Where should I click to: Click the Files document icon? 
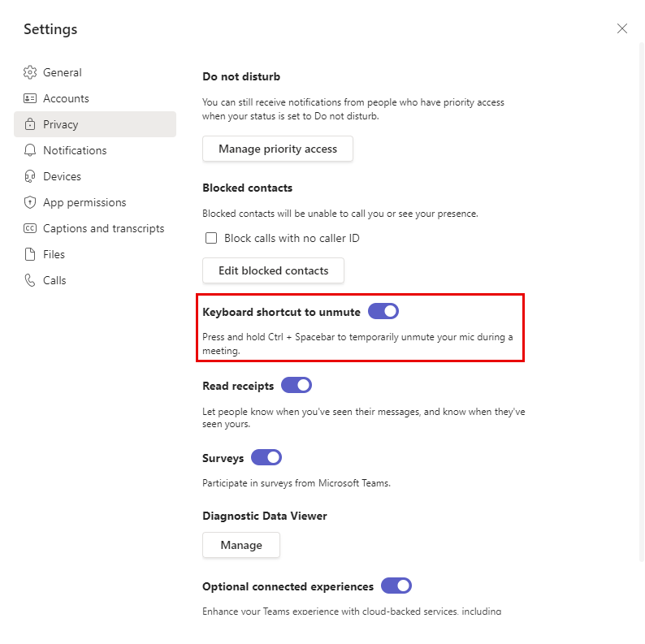(30, 254)
